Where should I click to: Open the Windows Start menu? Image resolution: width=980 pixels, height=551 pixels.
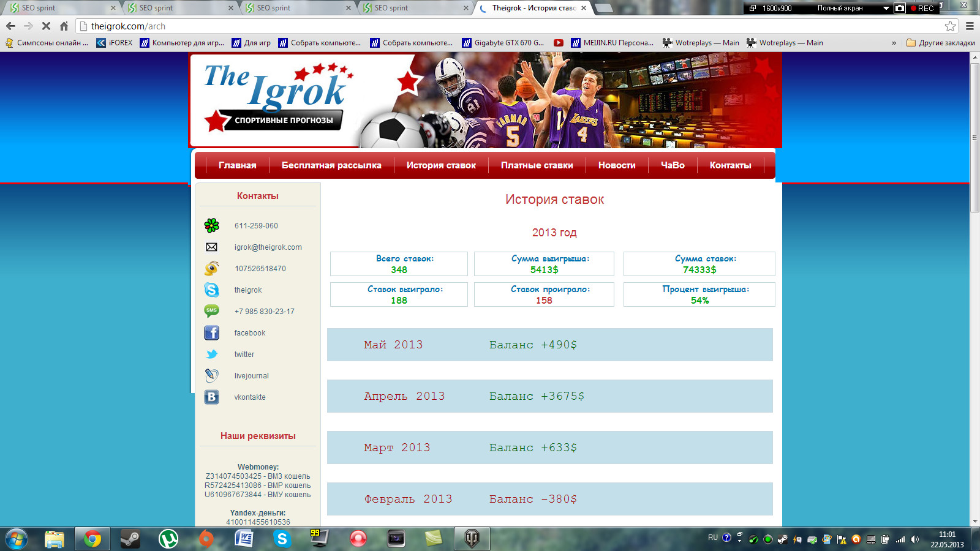coord(17,539)
